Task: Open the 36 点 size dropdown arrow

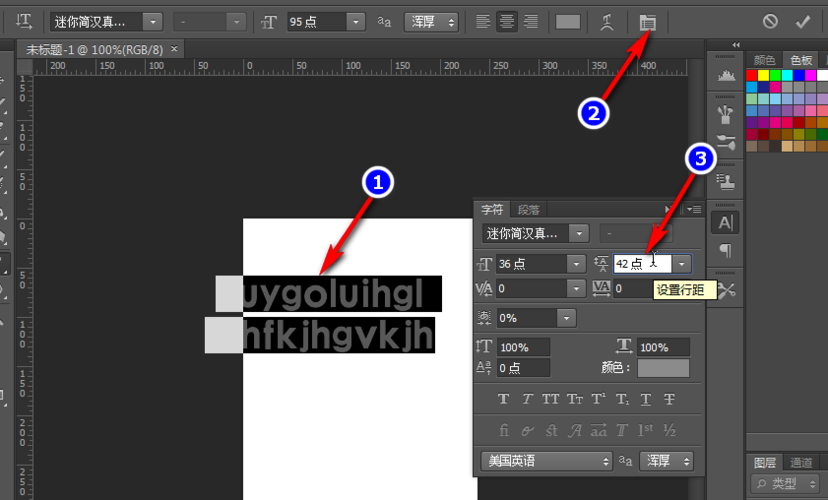Action: [x=576, y=263]
